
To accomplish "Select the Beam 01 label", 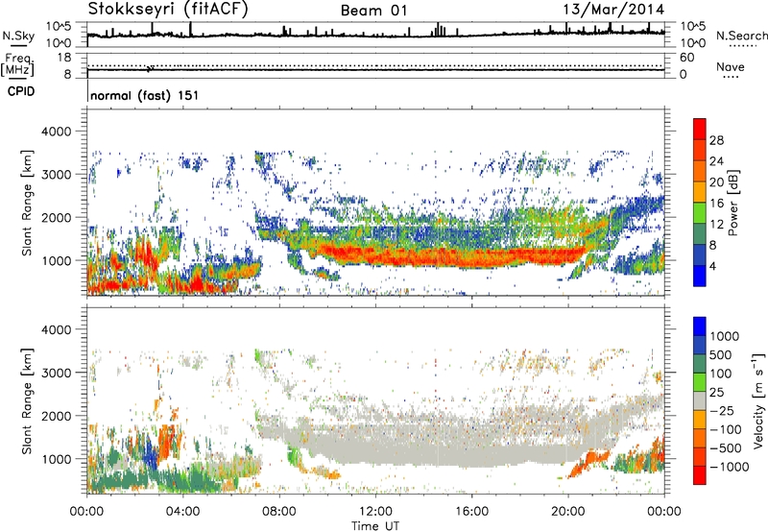I will click(373, 11).
